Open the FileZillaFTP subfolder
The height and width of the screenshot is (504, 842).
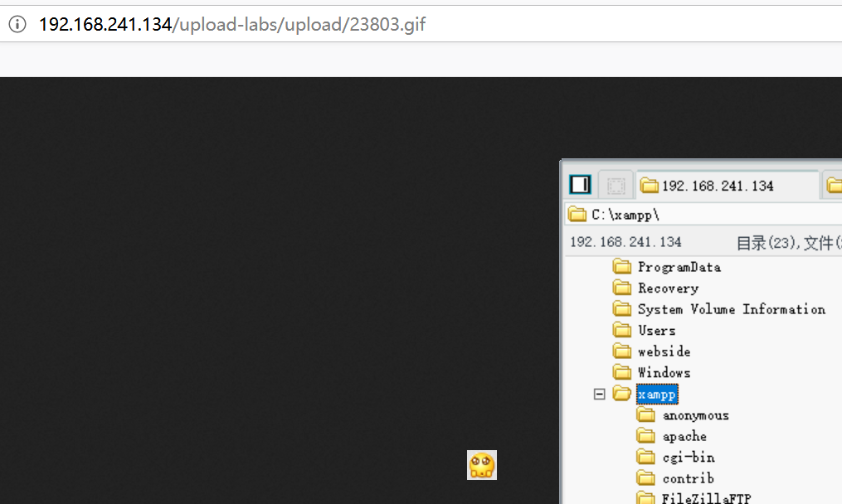pyautogui.click(x=706, y=498)
